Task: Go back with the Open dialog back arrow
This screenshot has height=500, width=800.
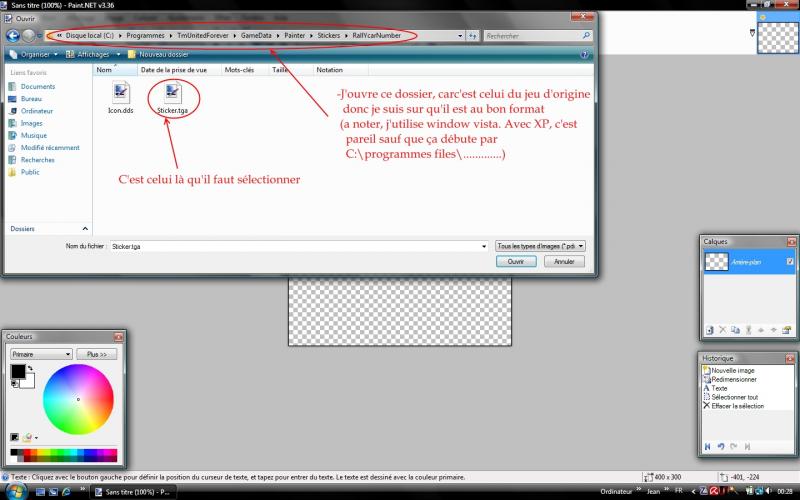Action: tap(13, 36)
